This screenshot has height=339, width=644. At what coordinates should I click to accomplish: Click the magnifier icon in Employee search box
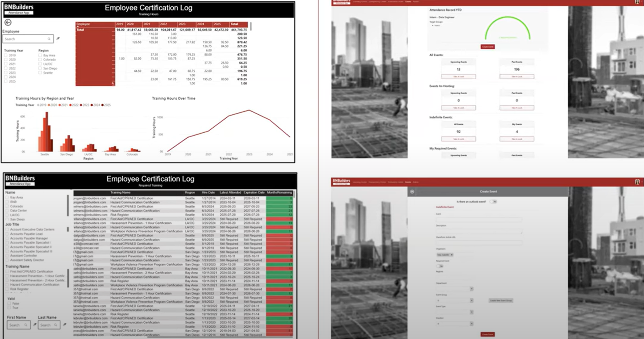[x=49, y=39]
